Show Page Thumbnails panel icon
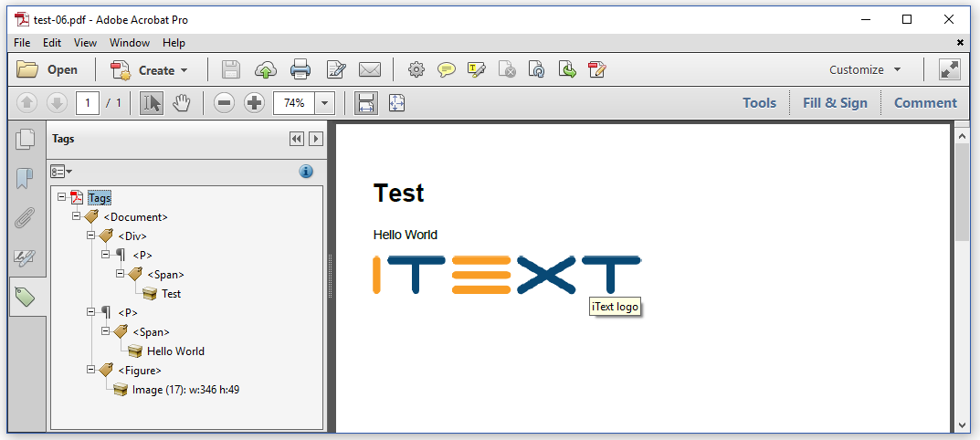This screenshot has height=440, width=980. [x=25, y=139]
